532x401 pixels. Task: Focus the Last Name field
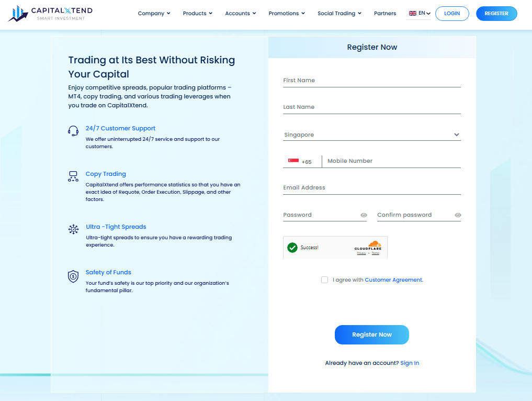click(x=372, y=107)
